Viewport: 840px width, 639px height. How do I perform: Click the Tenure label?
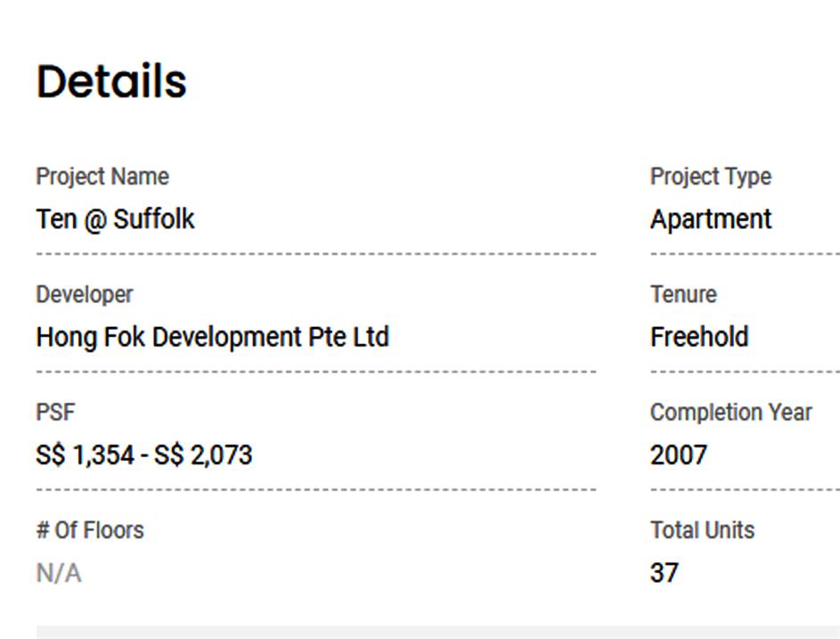683,294
